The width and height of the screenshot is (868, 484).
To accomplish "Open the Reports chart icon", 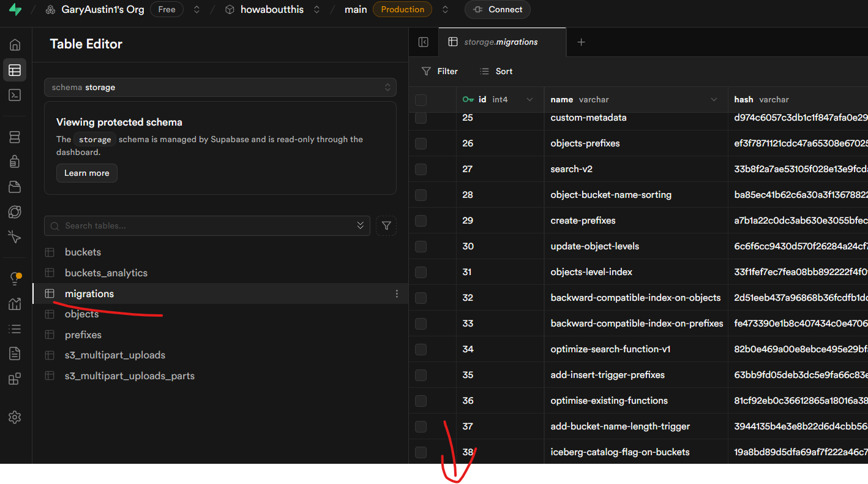I will click(15, 304).
